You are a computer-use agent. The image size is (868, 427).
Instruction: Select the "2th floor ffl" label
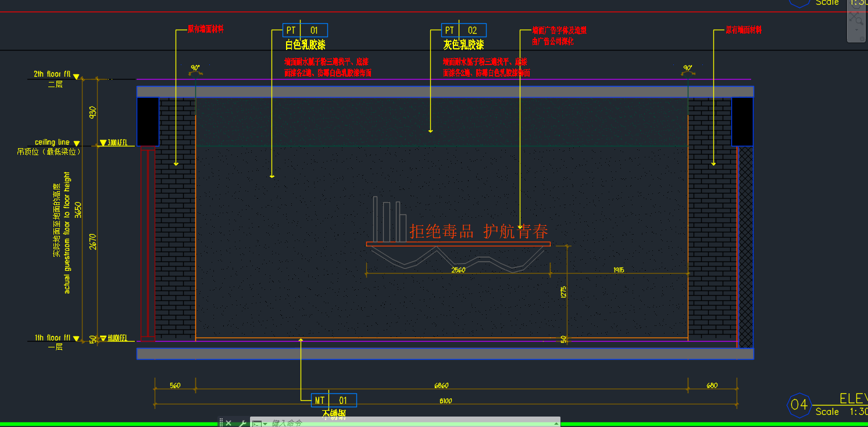pyautogui.click(x=52, y=74)
